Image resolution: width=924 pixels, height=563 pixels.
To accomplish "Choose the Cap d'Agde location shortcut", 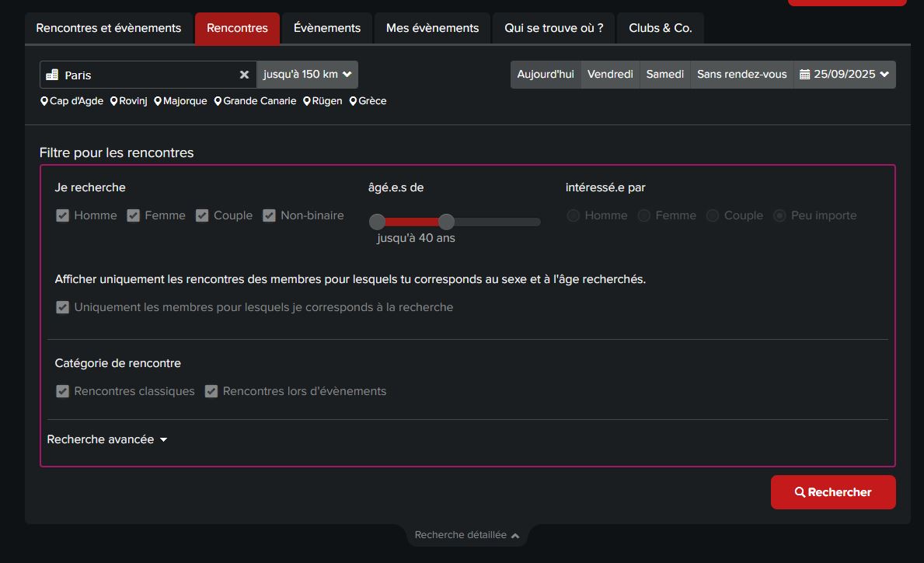I will point(72,101).
